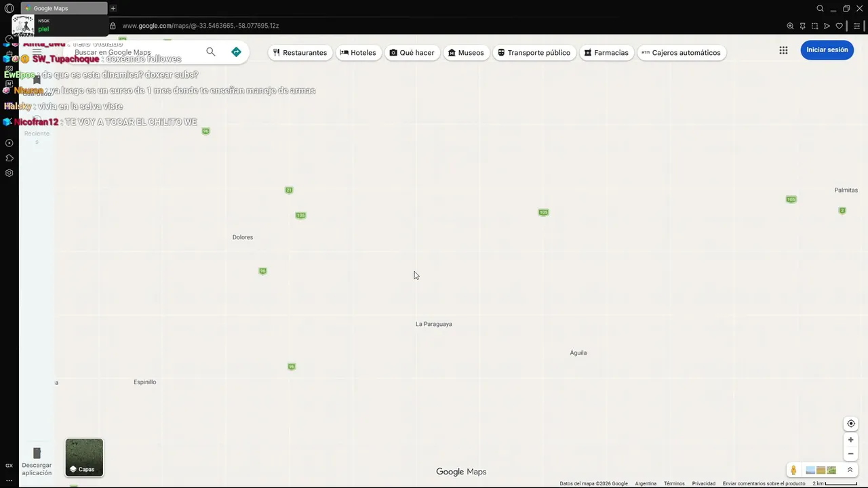Expand the imagery strip with double chevron

pyautogui.click(x=850, y=470)
